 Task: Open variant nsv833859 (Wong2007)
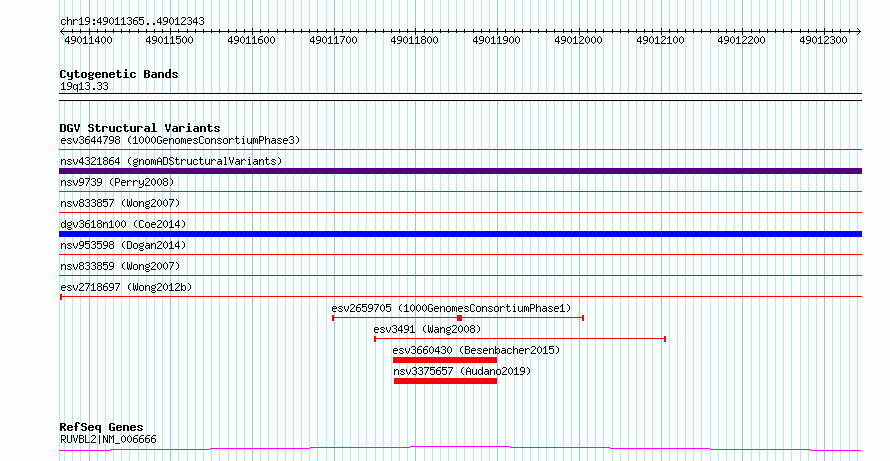120,266
